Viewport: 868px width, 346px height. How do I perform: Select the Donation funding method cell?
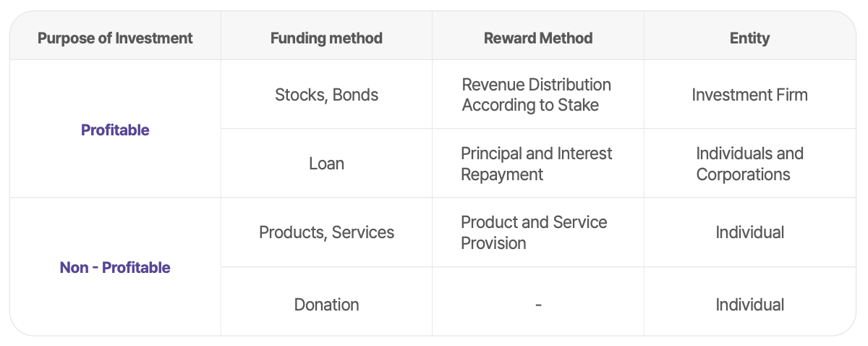pos(326,305)
